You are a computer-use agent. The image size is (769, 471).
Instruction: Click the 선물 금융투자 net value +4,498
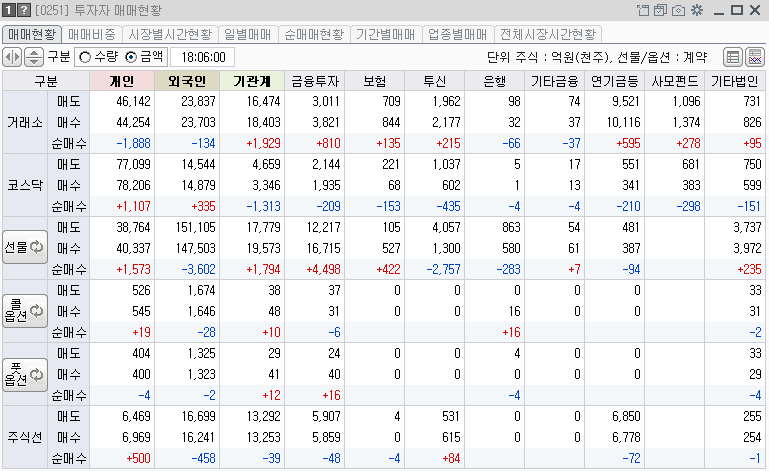pyautogui.click(x=323, y=269)
